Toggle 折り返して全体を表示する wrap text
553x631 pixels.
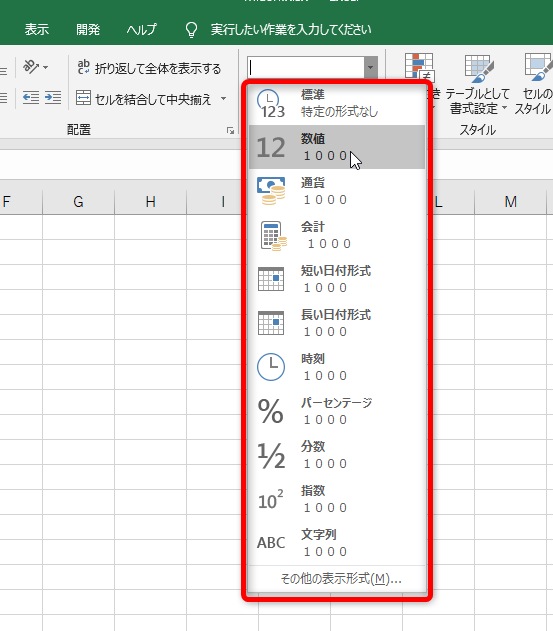(149, 68)
